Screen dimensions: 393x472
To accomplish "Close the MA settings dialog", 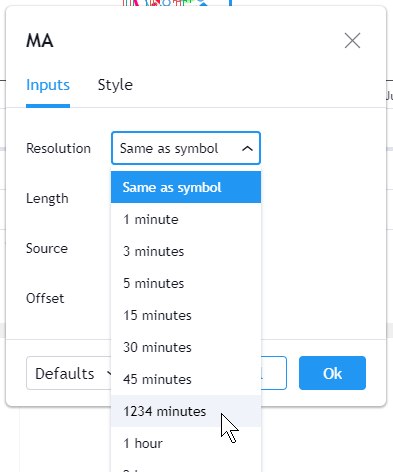I will click(x=352, y=41).
